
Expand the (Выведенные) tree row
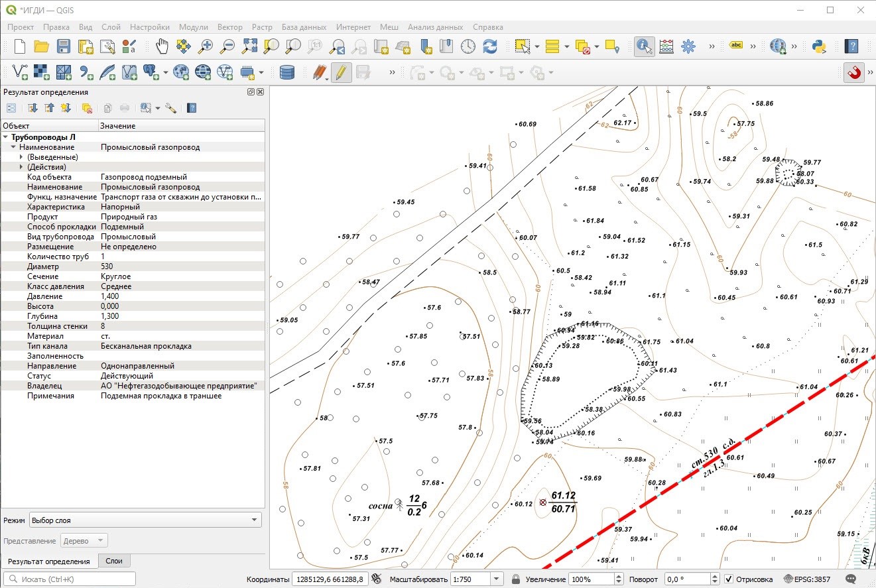point(21,157)
